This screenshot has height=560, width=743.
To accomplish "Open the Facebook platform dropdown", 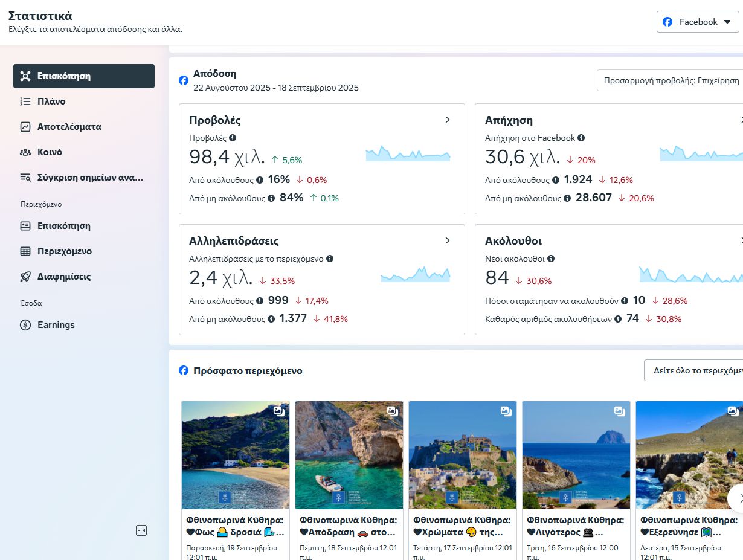I will (698, 22).
